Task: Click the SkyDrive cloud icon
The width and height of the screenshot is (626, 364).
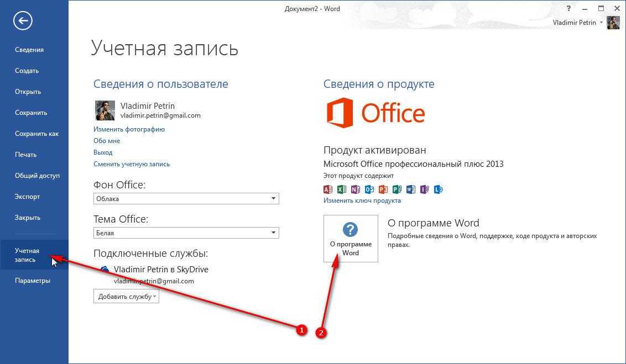Action: [105, 270]
